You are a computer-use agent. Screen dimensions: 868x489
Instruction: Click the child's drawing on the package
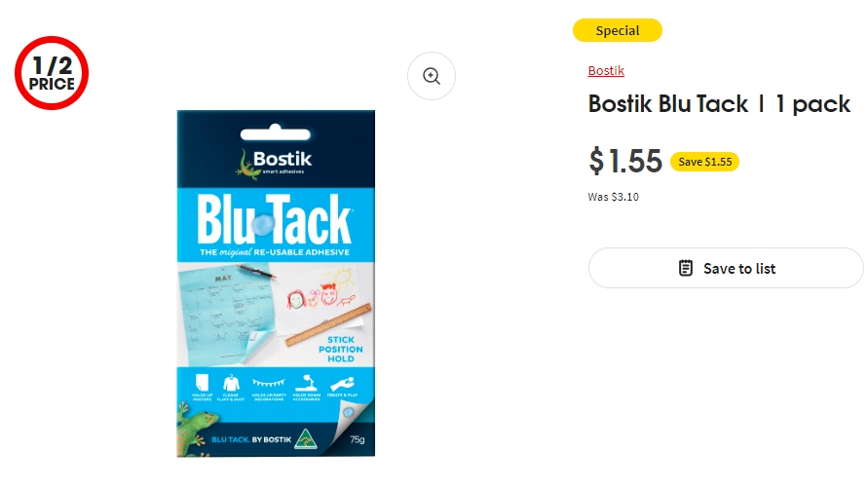click(x=321, y=290)
